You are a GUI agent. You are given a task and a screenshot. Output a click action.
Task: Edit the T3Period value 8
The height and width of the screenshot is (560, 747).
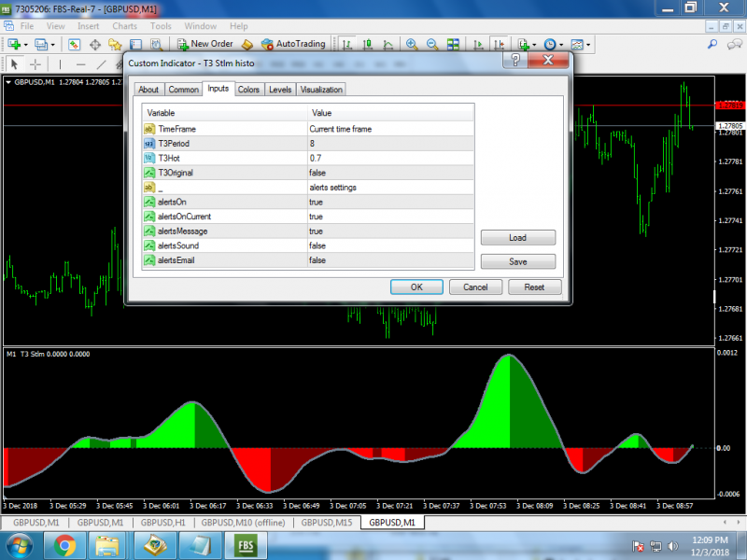(x=390, y=144)
